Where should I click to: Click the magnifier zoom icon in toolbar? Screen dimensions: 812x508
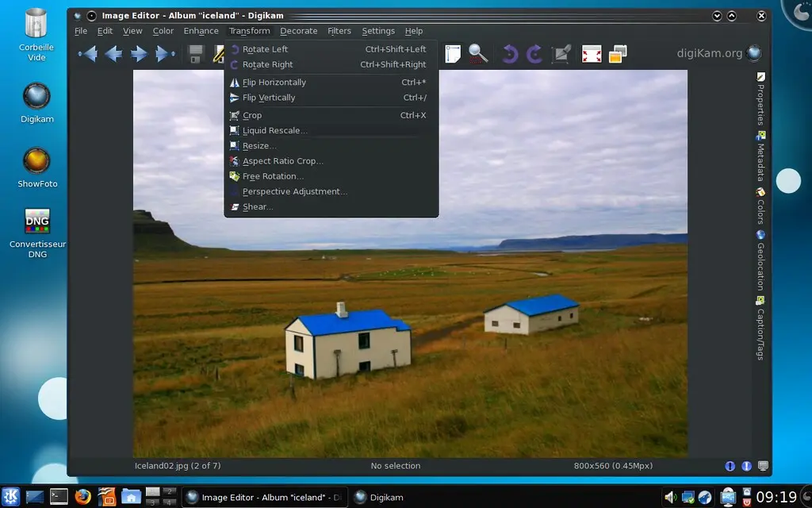click(x=478, y=54)
